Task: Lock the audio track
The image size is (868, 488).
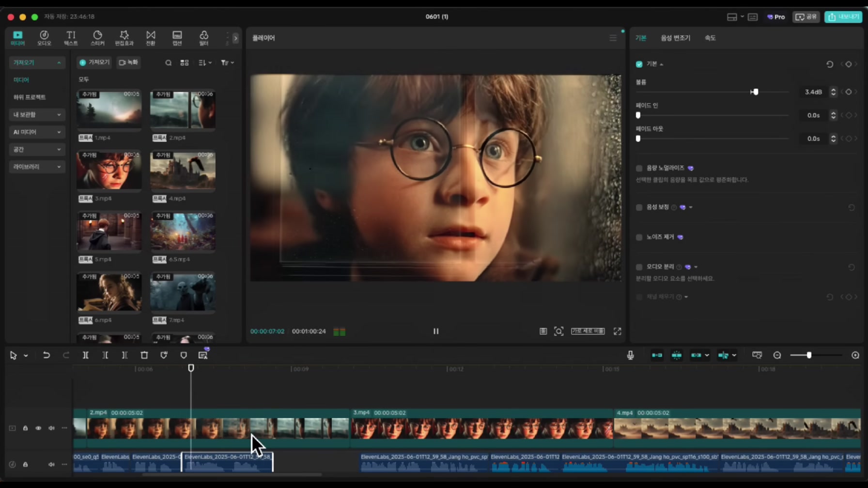Action: pos(25,464)
